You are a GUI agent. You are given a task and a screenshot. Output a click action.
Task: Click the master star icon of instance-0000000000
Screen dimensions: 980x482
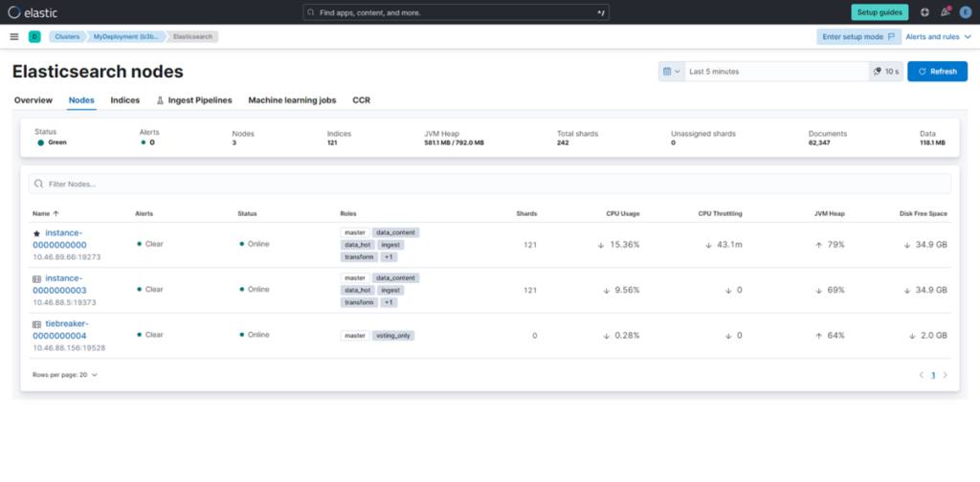[x=36, y=232]
